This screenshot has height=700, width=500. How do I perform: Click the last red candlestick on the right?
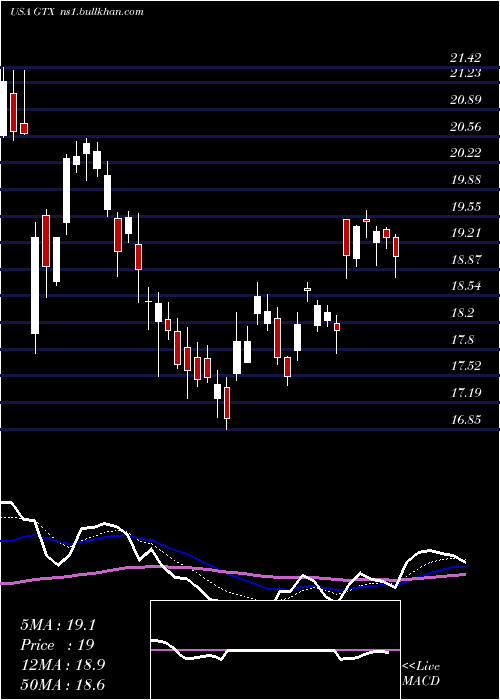tap(396, 247)
